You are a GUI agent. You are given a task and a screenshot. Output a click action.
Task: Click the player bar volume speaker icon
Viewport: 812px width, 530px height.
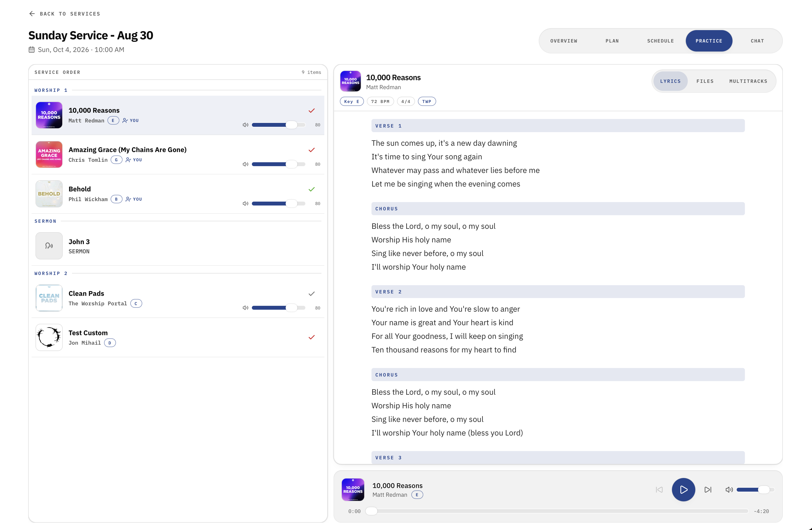click(x=729, y=490)
